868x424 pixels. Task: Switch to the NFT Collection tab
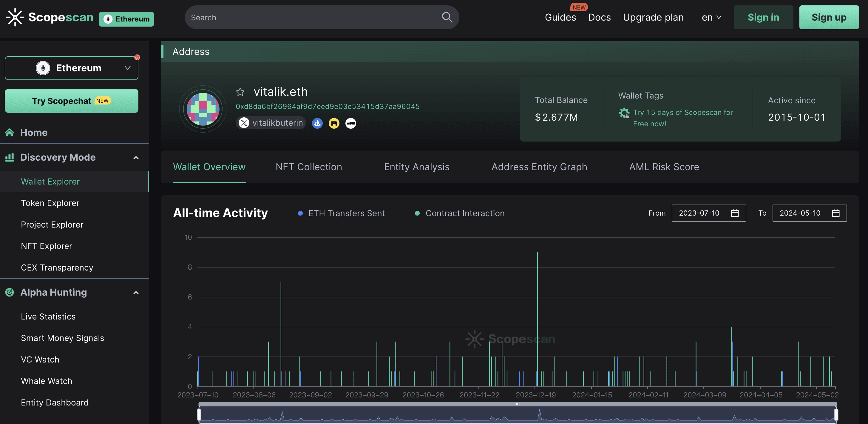tap(308, 167)
